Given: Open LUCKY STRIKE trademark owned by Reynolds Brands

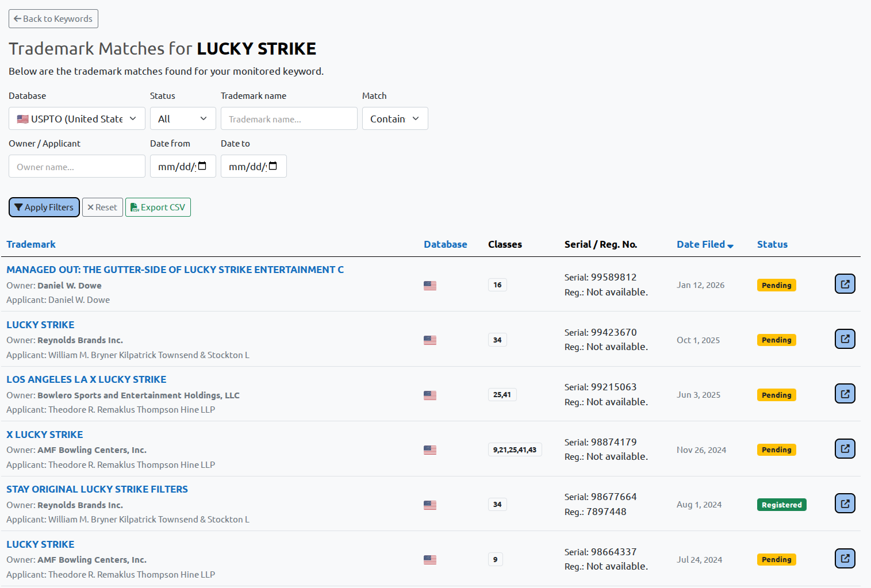Looking at the screenshot, I should 40,324.
